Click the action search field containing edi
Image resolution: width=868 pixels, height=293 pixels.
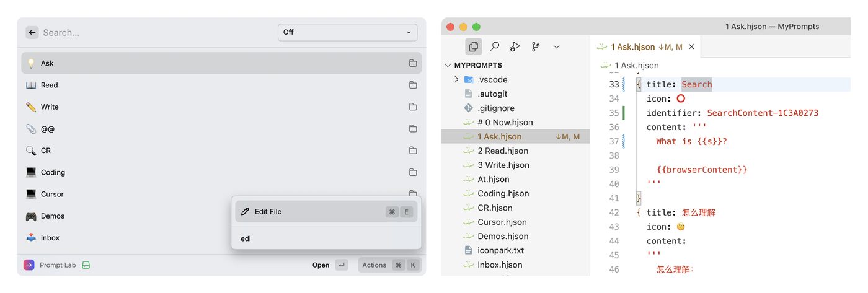tap(326, 238)
